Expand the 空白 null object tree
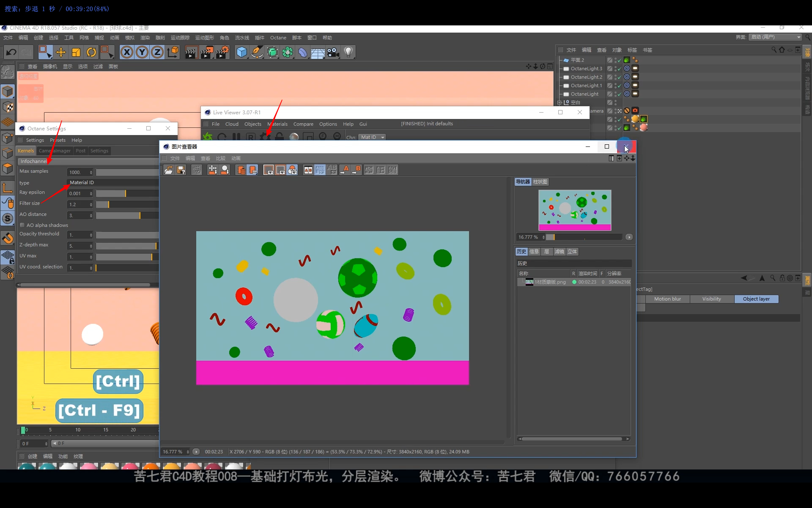The width and height of the screenshot is (812, 508). [x=560, y=102]
